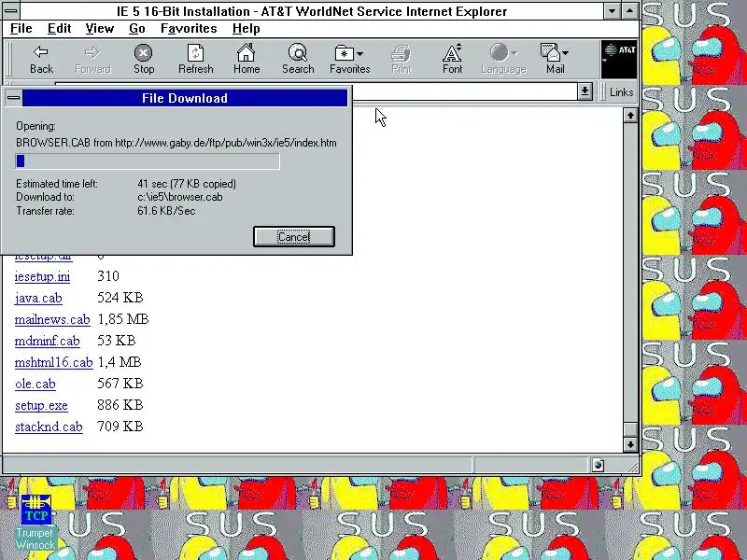Image resolution: width=747 pixels, height=560 pixels.
Task: Expand the Mail toolbar dropdown arrow
Action: 565,53
